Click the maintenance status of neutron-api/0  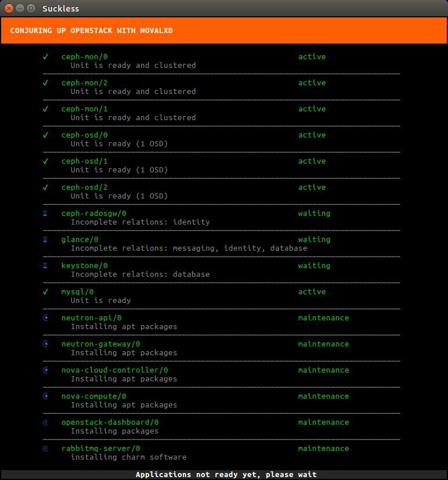pyautogui.click(x=323, y=318)
